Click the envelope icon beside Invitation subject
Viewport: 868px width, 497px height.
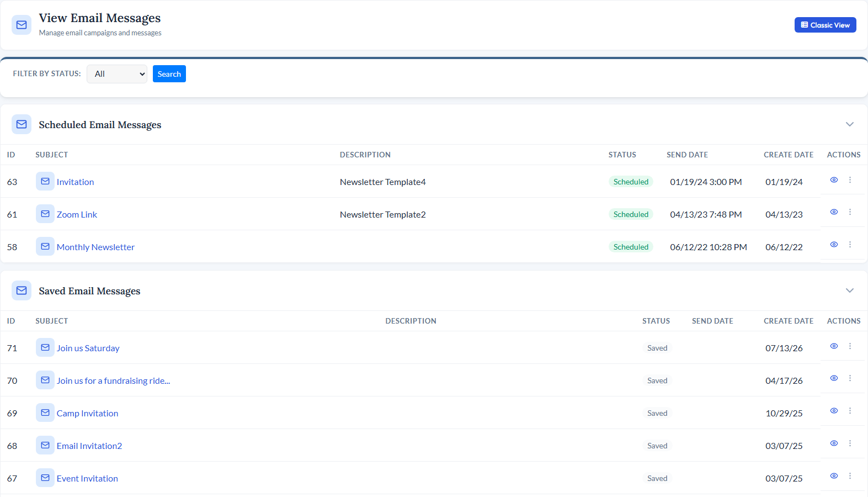pyautogui.click(x=45, y=181)
